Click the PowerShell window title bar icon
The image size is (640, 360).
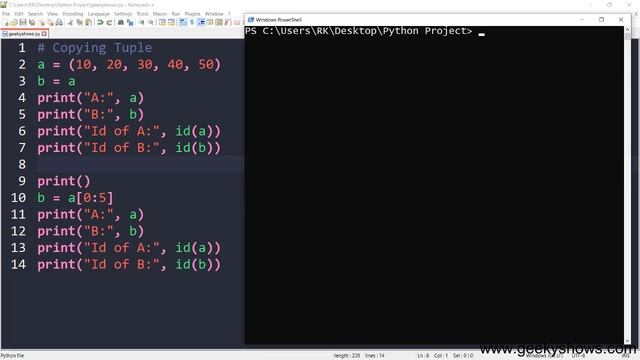click(251, 20)
